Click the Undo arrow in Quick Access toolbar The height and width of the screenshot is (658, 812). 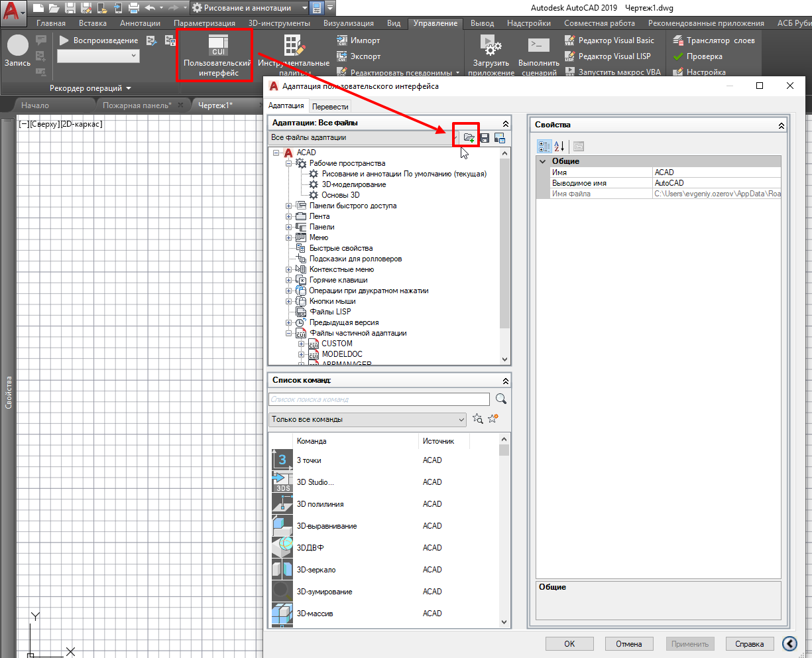pyautogui.click(x=150, y=8)
